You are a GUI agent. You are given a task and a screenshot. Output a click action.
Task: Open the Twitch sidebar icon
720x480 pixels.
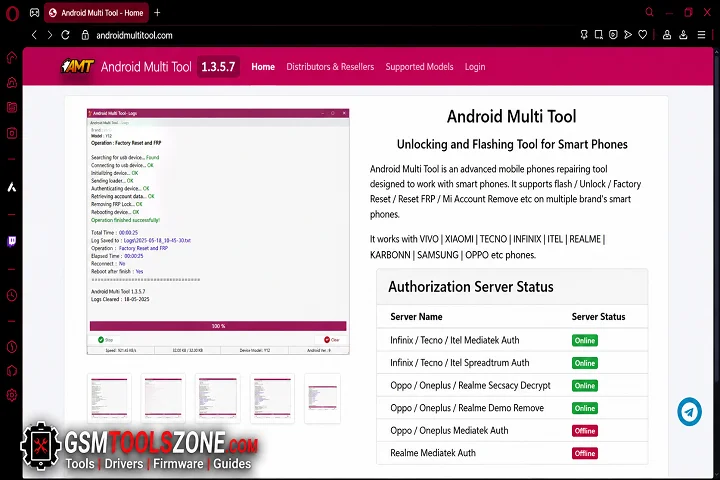coord(12,242)
